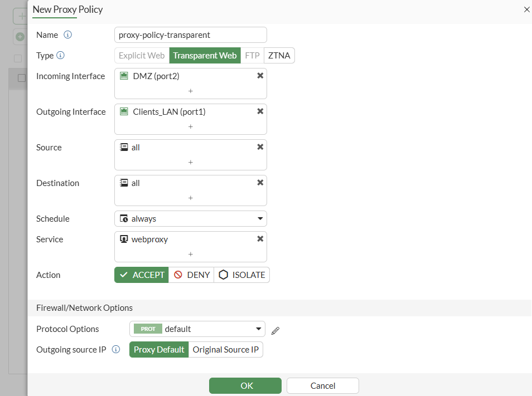Remove DMZ (port2) from Incoming Interface
The width and height of the screenshot is (532, 396).
coord(260,75)
